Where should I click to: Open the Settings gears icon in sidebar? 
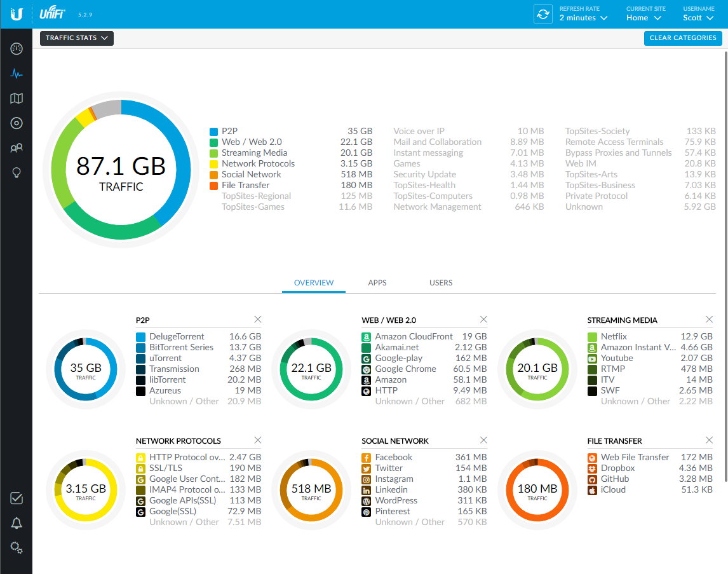[17, 547]
